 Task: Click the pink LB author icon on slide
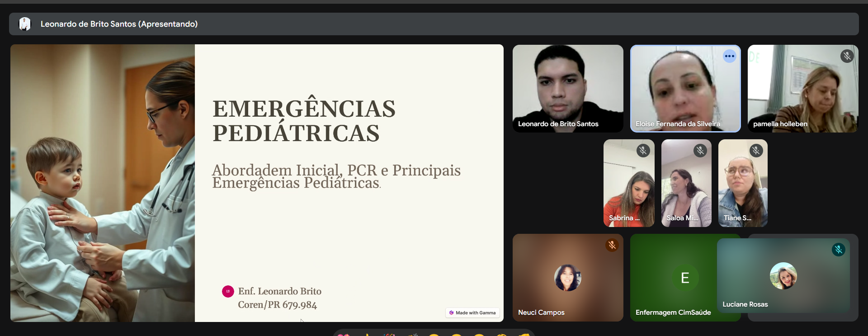228,292
